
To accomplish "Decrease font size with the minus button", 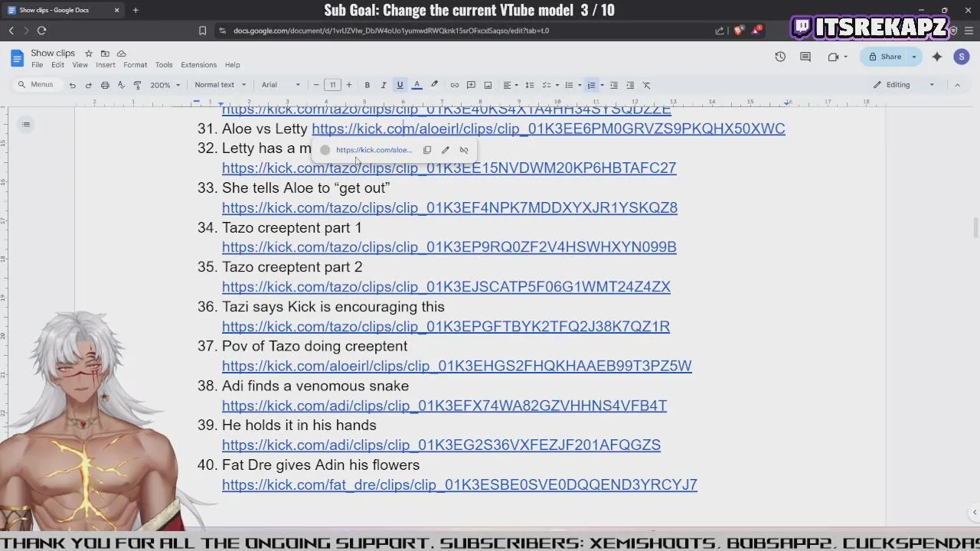I will coord(316,85).
